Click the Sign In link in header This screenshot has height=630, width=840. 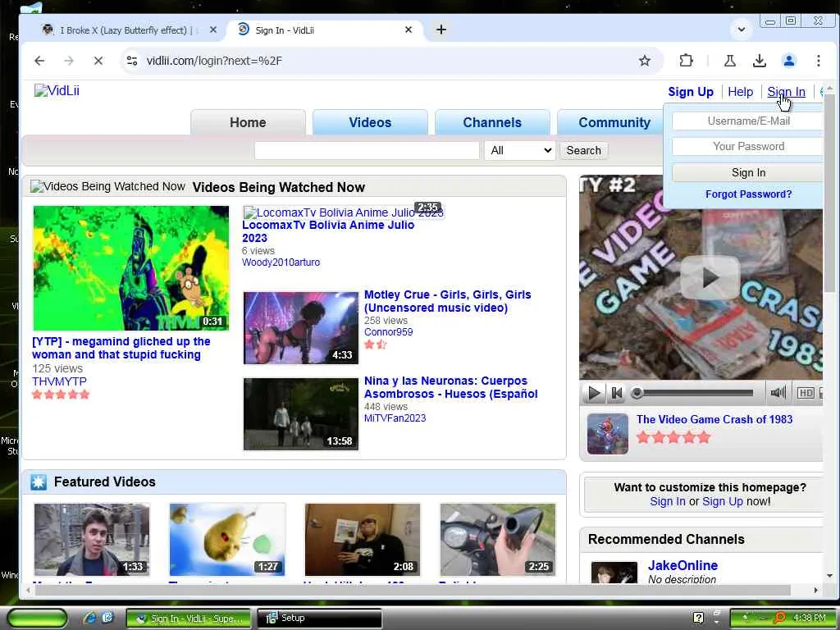pos(786,92)
